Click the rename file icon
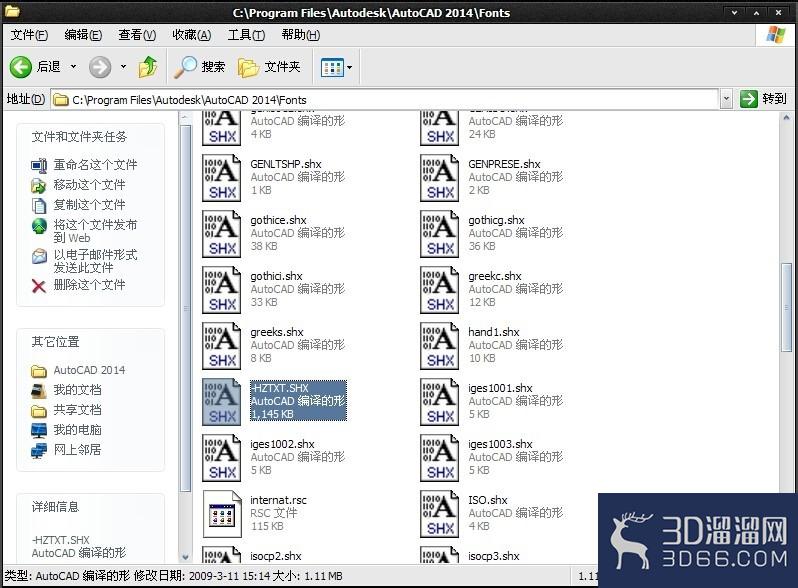This screenshot has width=798, height=588. tap(39, 165)
